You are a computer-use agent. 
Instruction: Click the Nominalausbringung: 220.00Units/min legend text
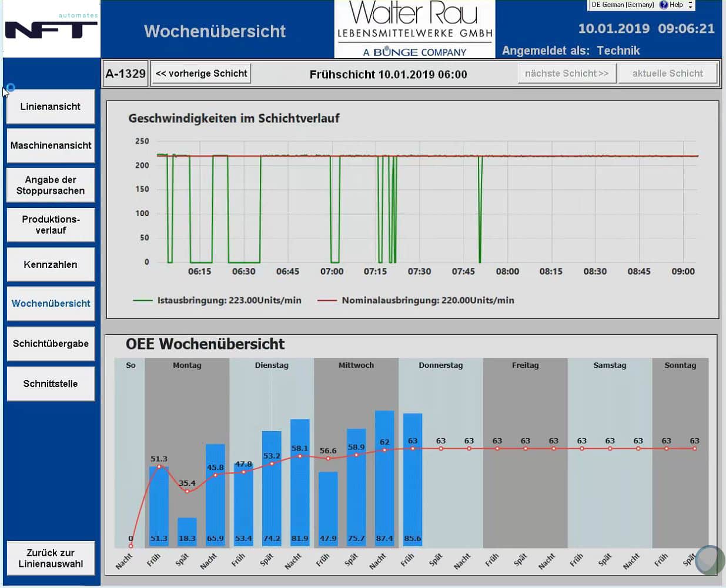(428, 300)
